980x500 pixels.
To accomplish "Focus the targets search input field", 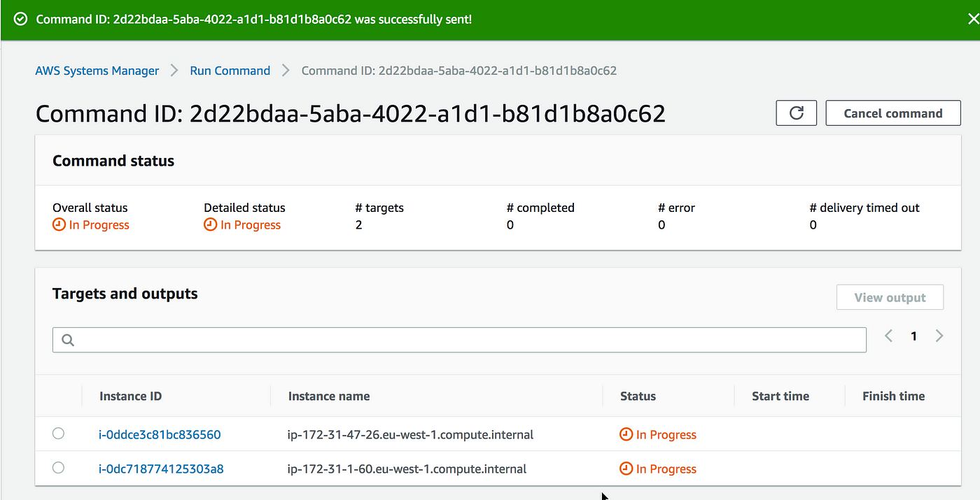I will pos(459,340).
